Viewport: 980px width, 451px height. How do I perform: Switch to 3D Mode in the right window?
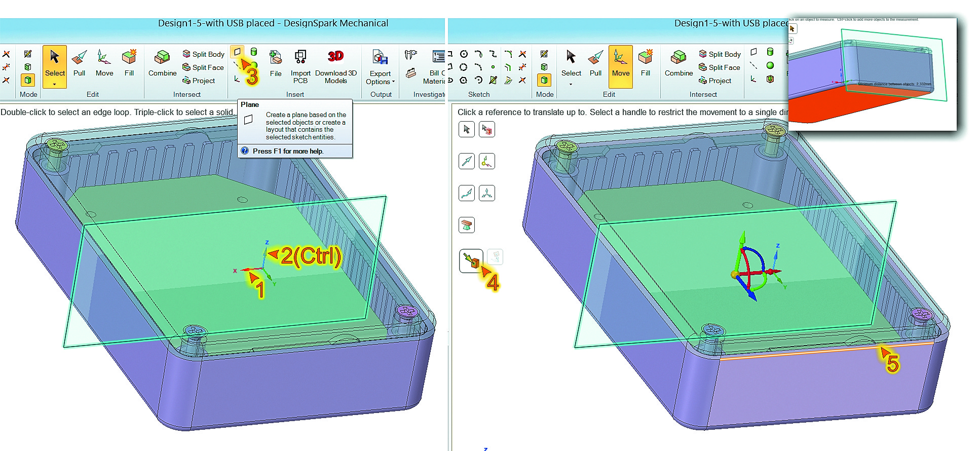tap(544, 80)
